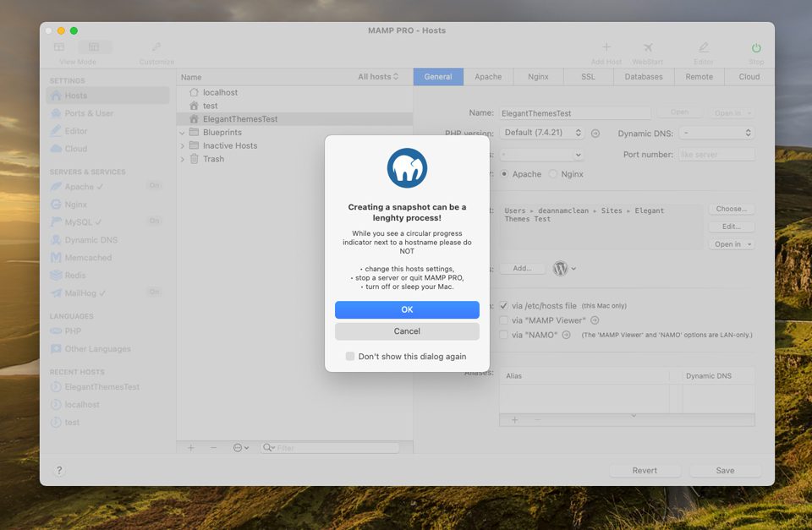This screenshot has width=812, height=530.
Task: Cancel the snapshot dialog
Action: click(407, 331)
